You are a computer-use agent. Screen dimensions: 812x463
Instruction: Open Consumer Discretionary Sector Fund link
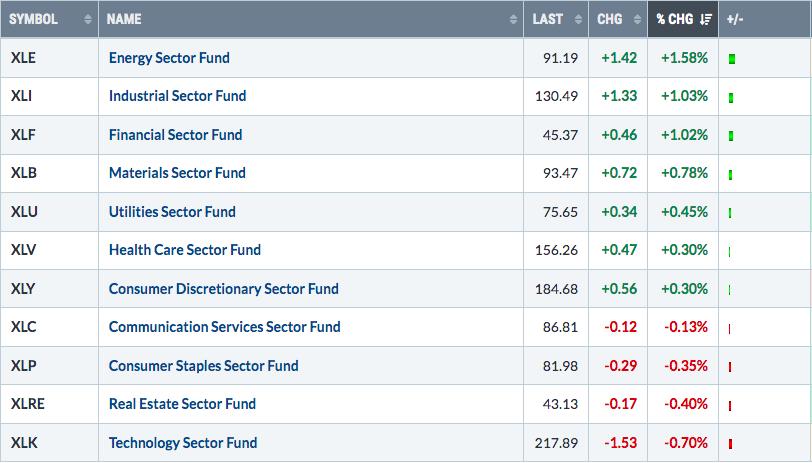(x=224, y=288)
